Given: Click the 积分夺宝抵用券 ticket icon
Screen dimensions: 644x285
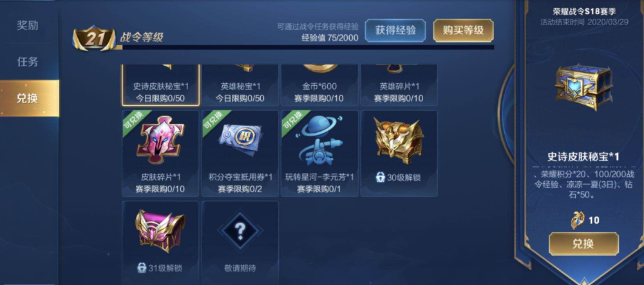Looking at the screenshot, I should [x=240, y=140].
